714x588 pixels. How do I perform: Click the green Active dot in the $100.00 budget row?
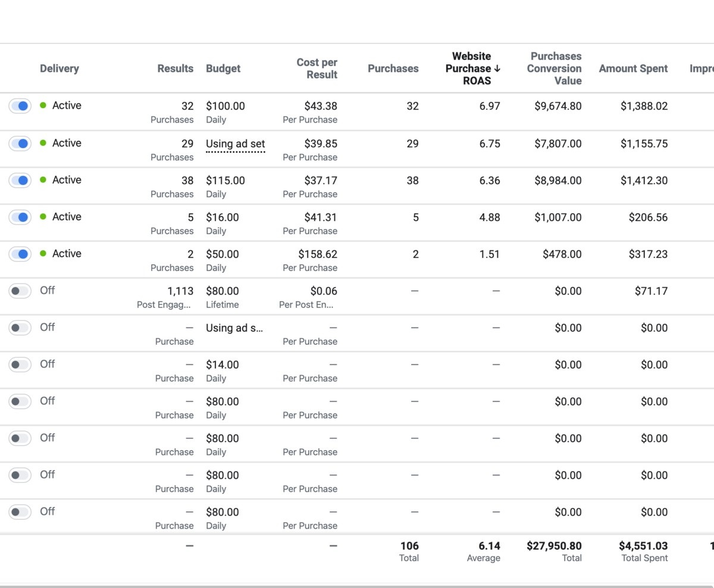(43, 106)
